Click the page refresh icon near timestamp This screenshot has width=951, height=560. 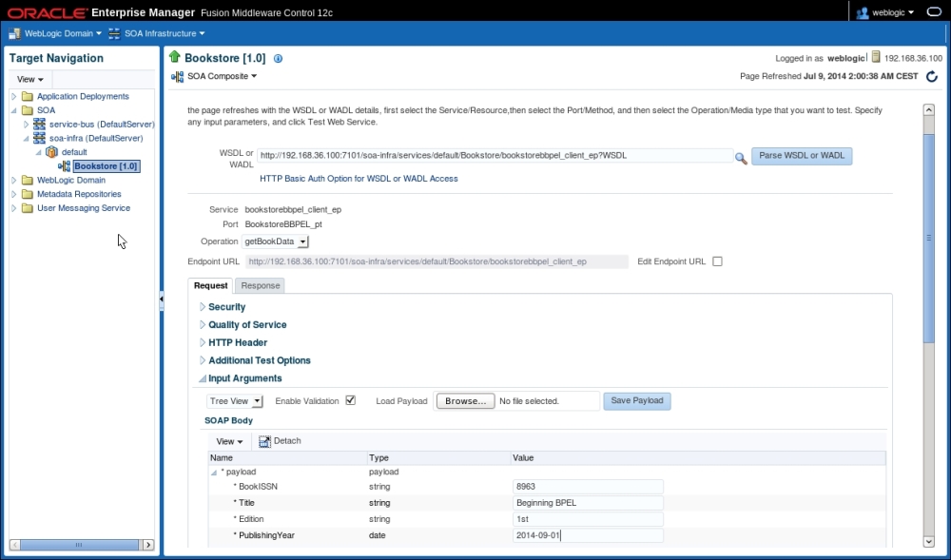(x=932, y=77)
